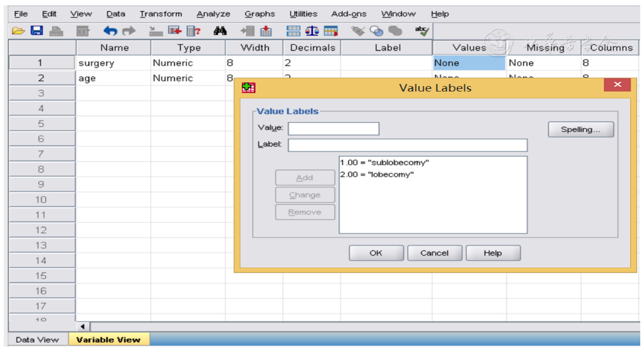Click the Split File icon in toolbar

pos(294,31)
